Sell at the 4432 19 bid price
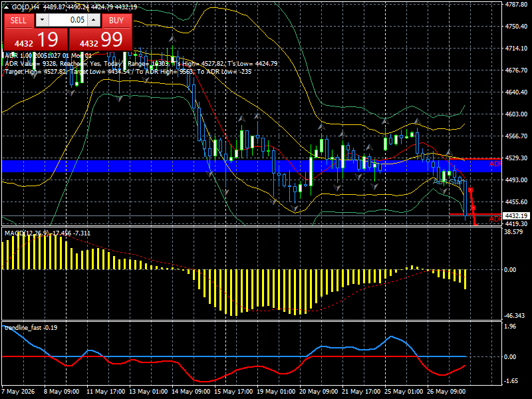 point(36,40)
